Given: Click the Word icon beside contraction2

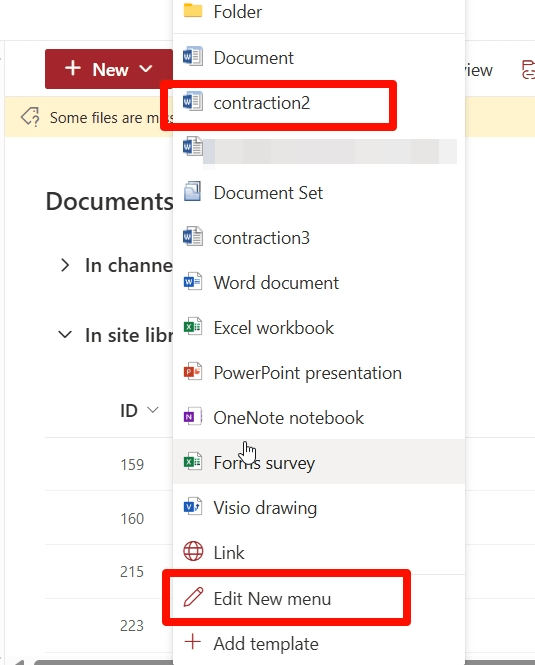Looking at the screenshot, I should [193, 101].
